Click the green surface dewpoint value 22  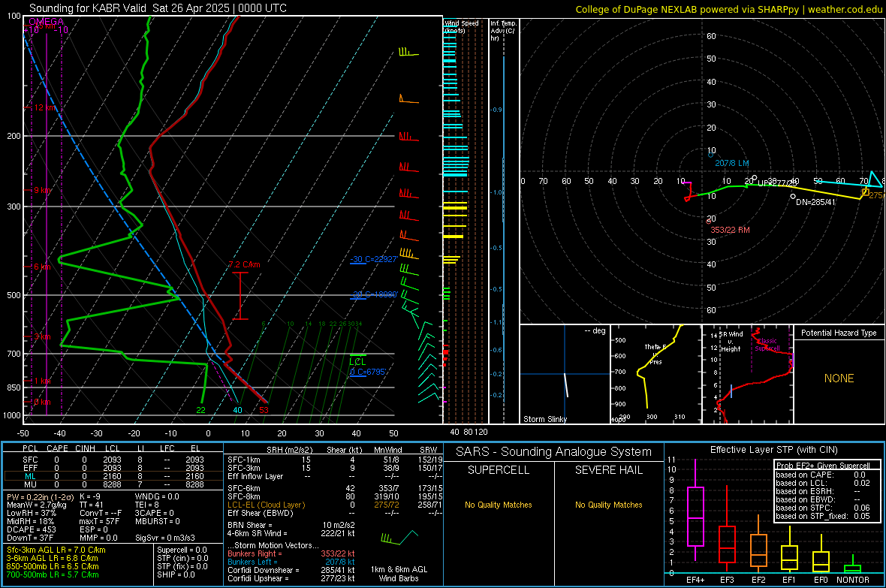coord(201,410)
